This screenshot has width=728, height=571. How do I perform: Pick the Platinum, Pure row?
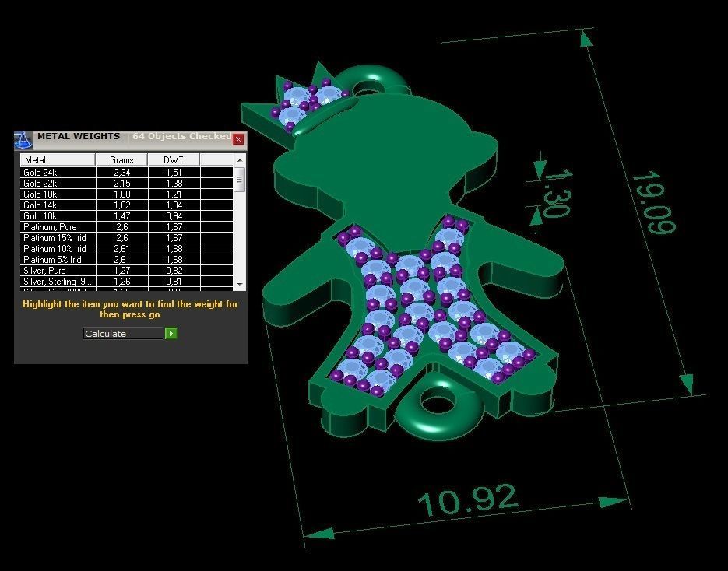click(x=55, y=227)
